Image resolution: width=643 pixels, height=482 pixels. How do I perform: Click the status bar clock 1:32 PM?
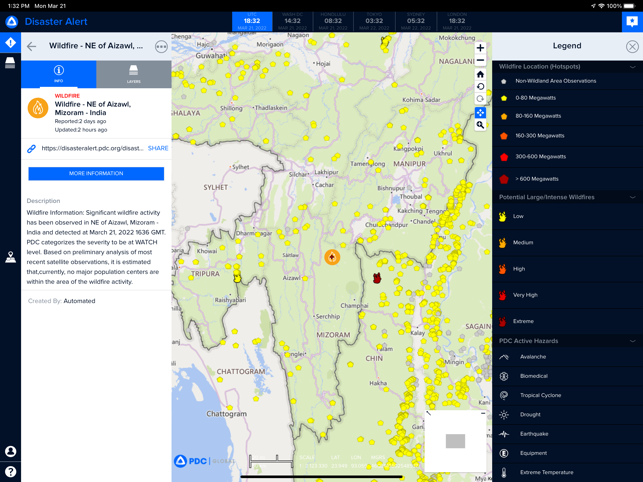(19, 6)
